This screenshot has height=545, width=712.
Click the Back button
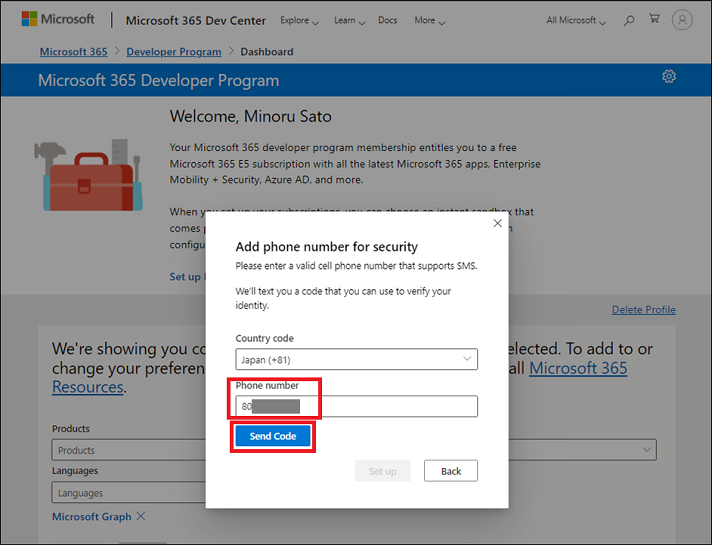(451, 471)
